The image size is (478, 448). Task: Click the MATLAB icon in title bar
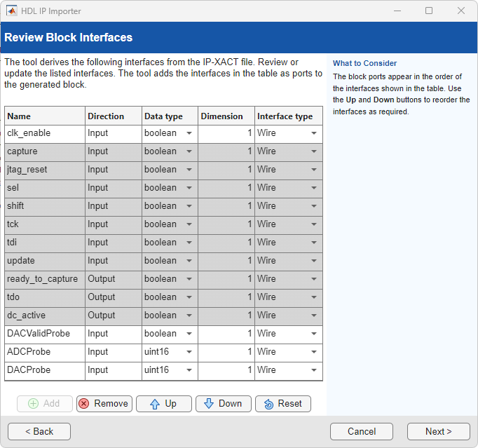tap(12, 11)
